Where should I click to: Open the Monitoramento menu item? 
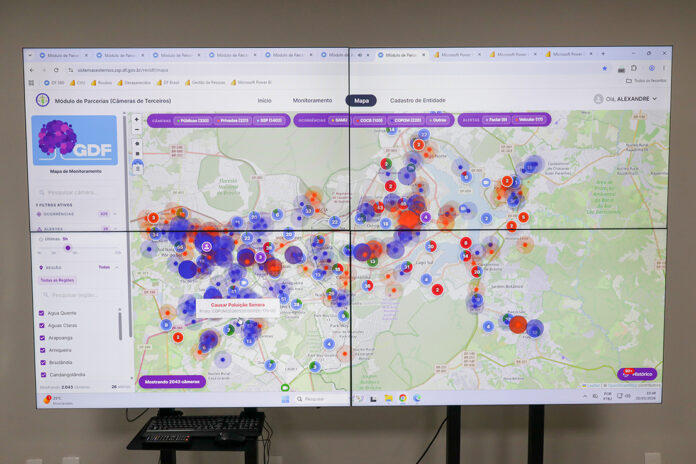click(312, 100)
